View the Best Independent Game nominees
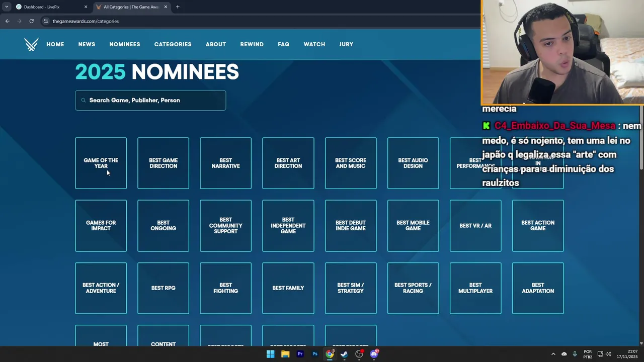Viewport: 644px width, 362px height. [288, 226]
